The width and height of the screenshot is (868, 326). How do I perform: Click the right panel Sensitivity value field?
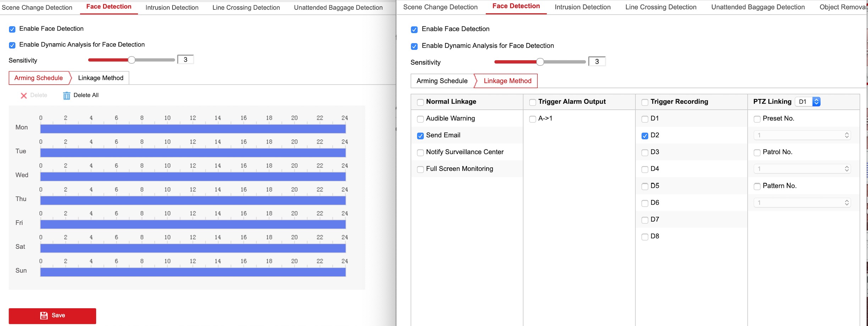[x=597, y=61]
